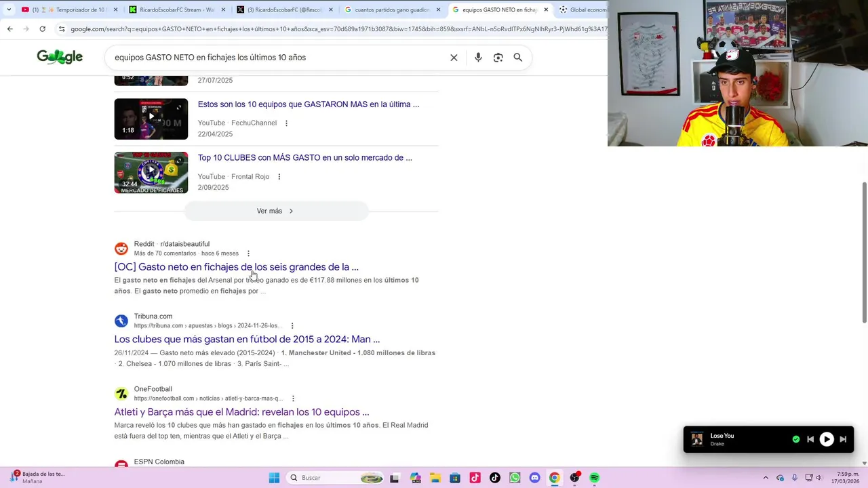Viewport: 868px width, 488px height.
Task: Click OneFootball site favicon
Action: pyautogui.click(x=121, y=394)
